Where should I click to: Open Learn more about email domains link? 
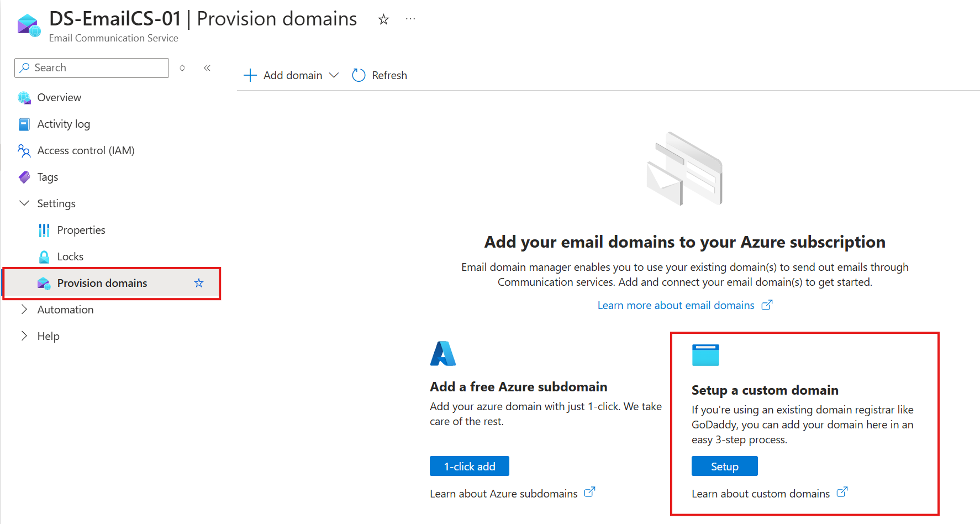[676, 305]
